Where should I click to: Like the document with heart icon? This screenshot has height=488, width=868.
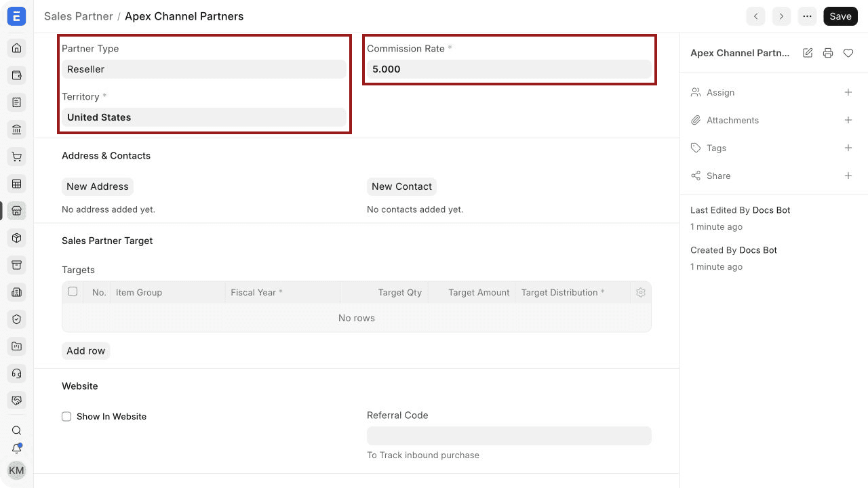pyautogui.click(x=848, y=53)
